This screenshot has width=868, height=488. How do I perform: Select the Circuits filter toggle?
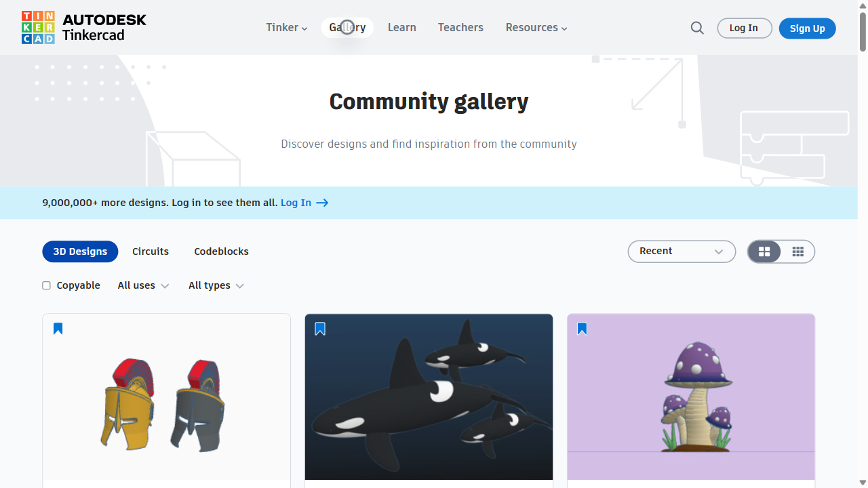[150, 251]
